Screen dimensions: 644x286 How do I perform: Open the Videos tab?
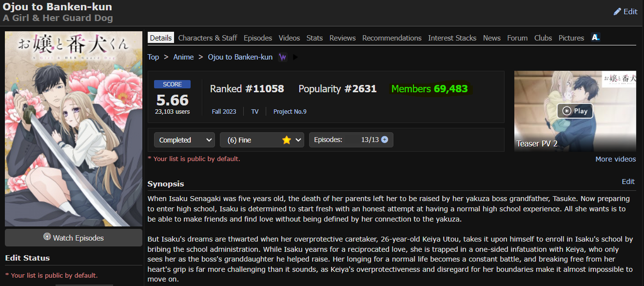click(289, 38)
